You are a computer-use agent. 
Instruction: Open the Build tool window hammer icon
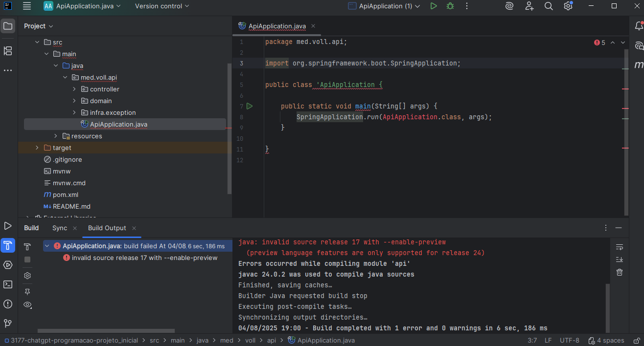point(8,245)
